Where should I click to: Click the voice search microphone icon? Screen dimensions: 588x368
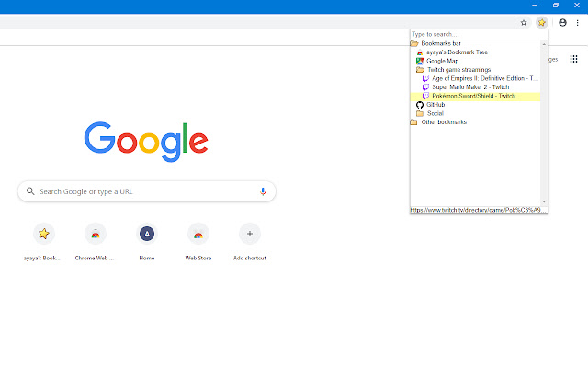click(263, 191)
